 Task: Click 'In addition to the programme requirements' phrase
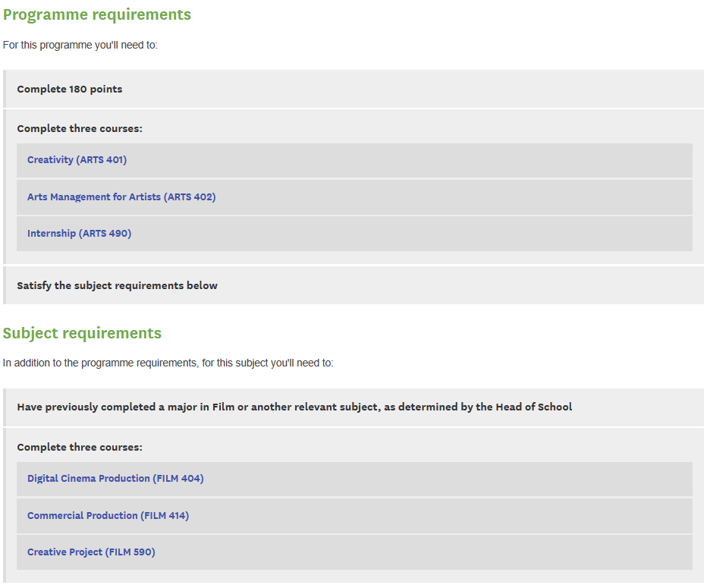tap(99, 363)
